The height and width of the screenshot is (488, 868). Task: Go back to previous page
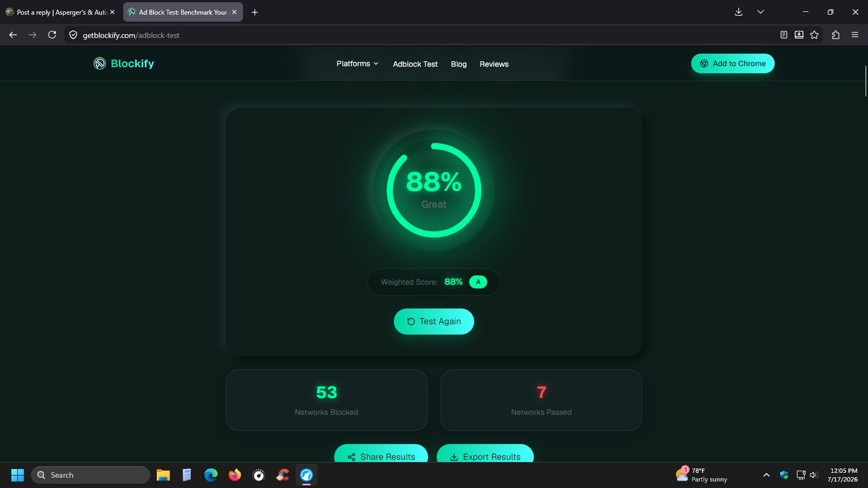13,35
